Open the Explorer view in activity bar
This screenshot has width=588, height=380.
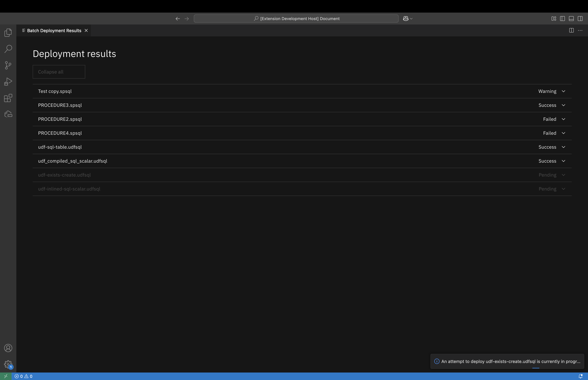click(8, 32)
